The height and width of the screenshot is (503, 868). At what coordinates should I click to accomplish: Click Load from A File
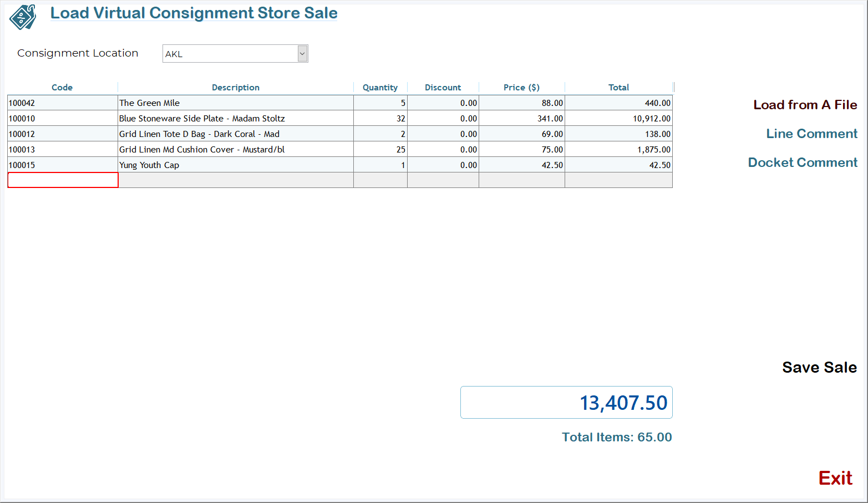(x=805, y=105)
